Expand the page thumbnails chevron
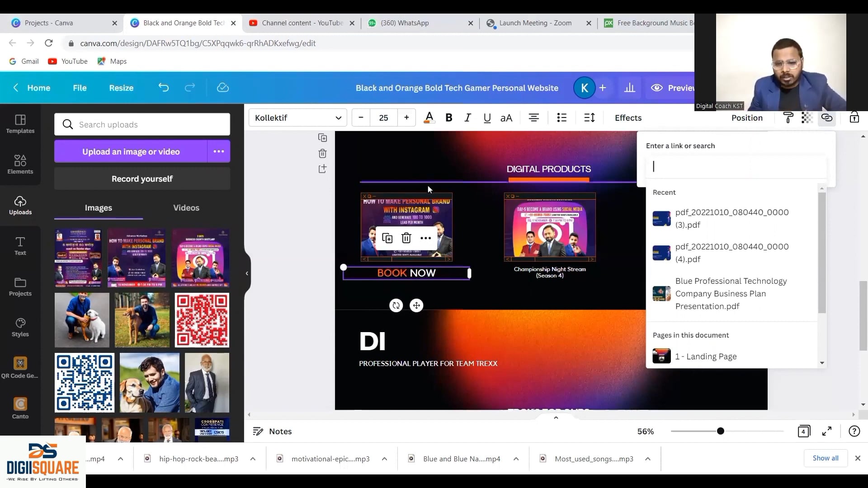This screenshot has height=488, width=868. click(556, 418)
